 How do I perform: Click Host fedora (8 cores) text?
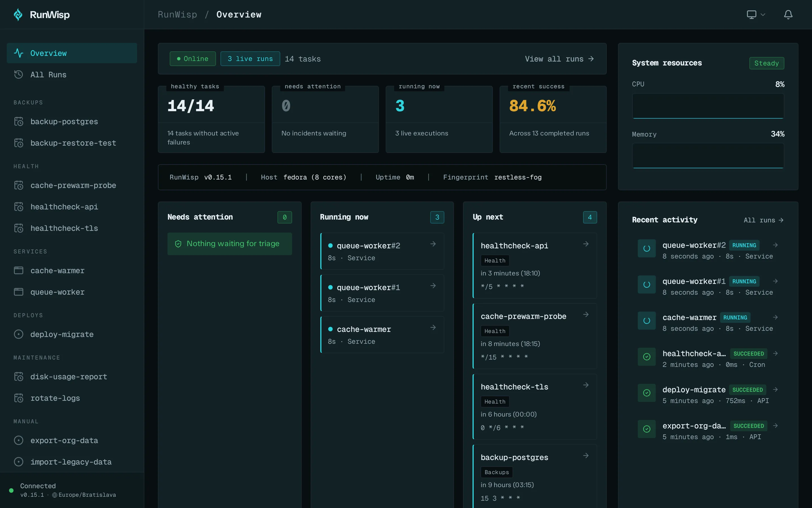303,178
